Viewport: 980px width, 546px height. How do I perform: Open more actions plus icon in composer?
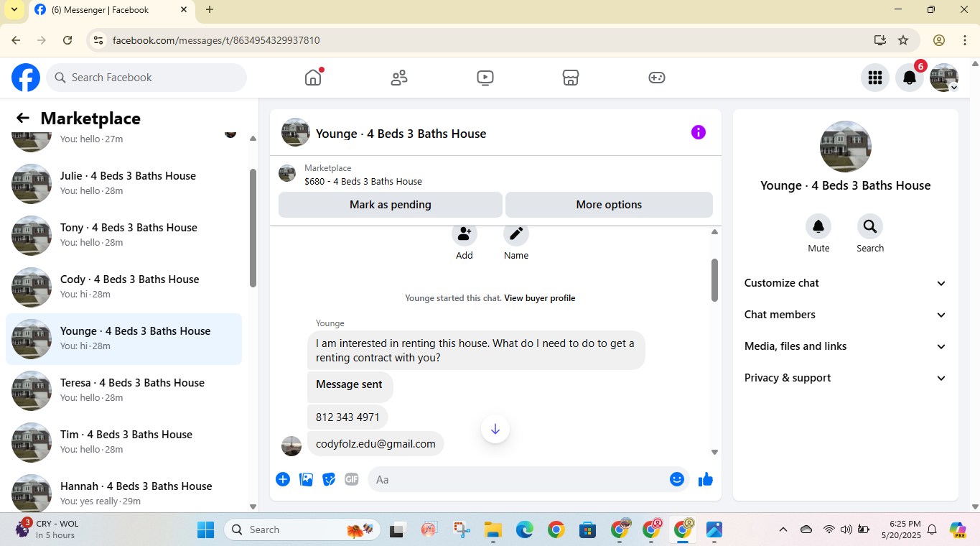283,479
